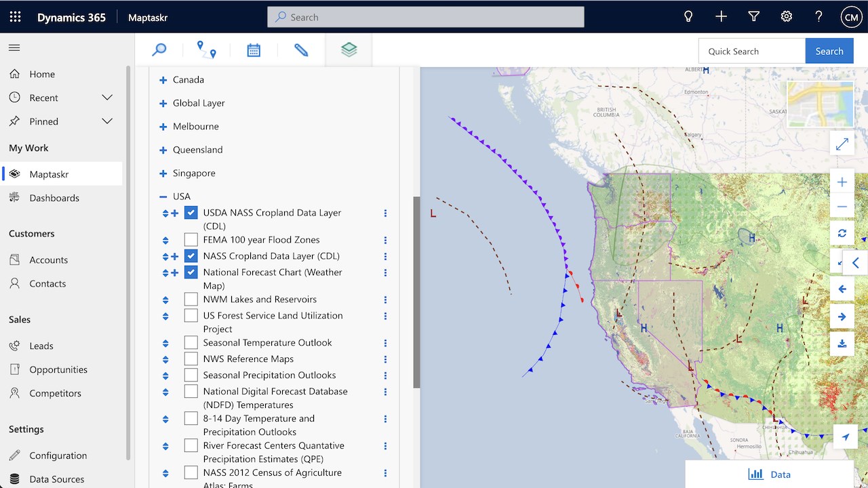The width and height of the screenshot is (868, 488).
Task: Click the layer list vertical scrollbar thumb
Action: (416, 292)
